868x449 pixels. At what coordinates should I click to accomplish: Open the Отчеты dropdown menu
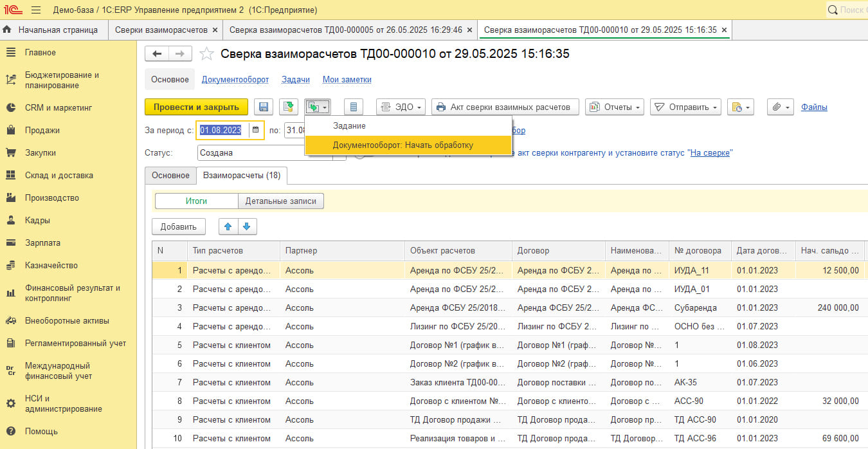coord(615,107)
